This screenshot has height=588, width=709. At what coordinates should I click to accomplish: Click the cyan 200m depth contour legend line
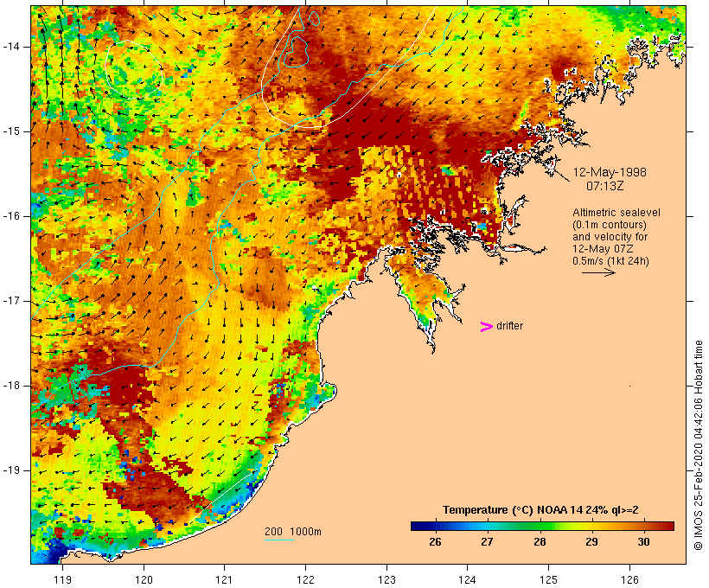[x=279, y=540]
